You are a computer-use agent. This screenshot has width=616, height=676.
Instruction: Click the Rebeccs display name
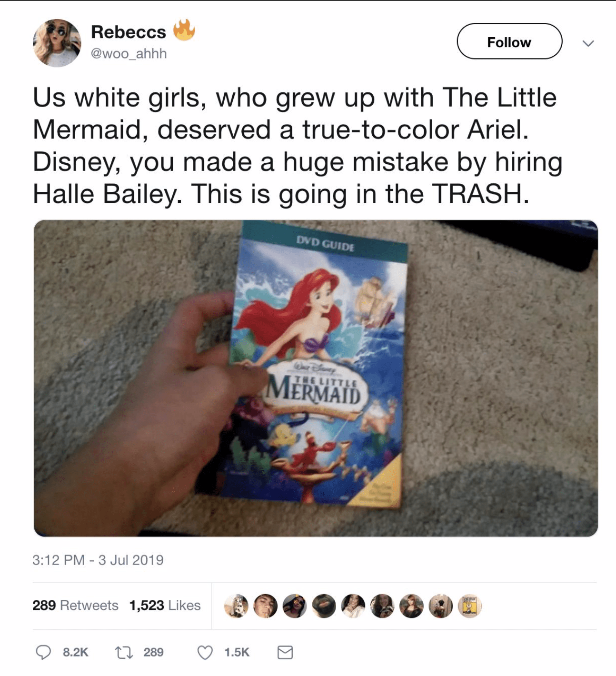tap(129, 32)
